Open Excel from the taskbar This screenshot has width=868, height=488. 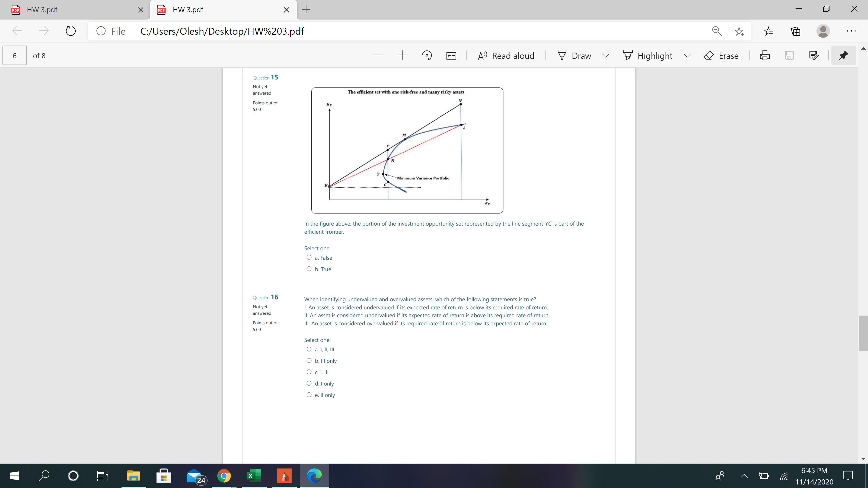(x=254, y=476)
